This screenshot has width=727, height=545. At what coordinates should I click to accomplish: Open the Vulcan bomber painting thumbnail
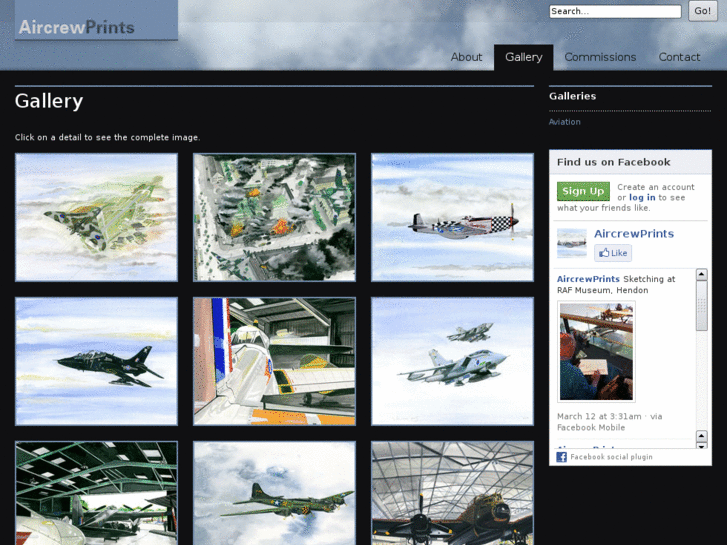point(96,218)
